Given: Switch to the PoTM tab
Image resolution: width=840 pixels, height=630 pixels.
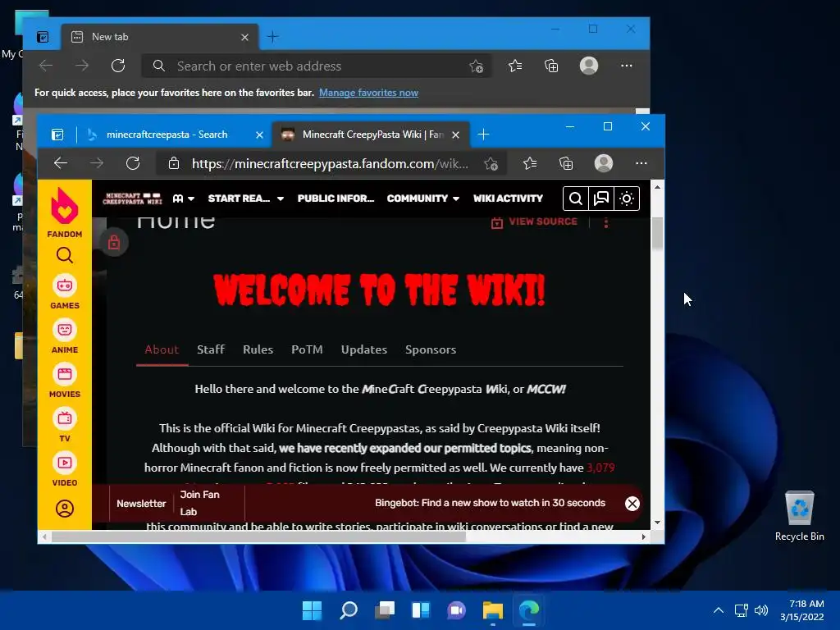Looking at the screenshot, I should [307, 349].
